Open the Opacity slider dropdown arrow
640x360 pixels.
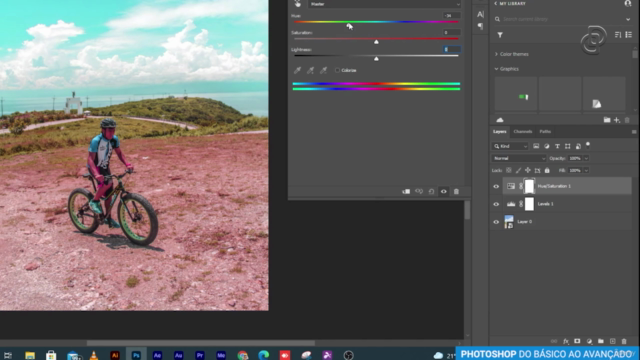587,158
